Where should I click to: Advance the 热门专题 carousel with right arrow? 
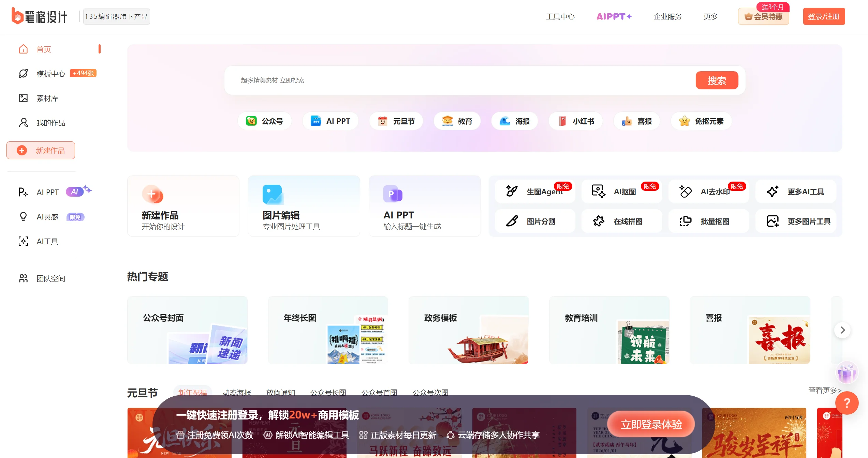[x=842, y=330]
